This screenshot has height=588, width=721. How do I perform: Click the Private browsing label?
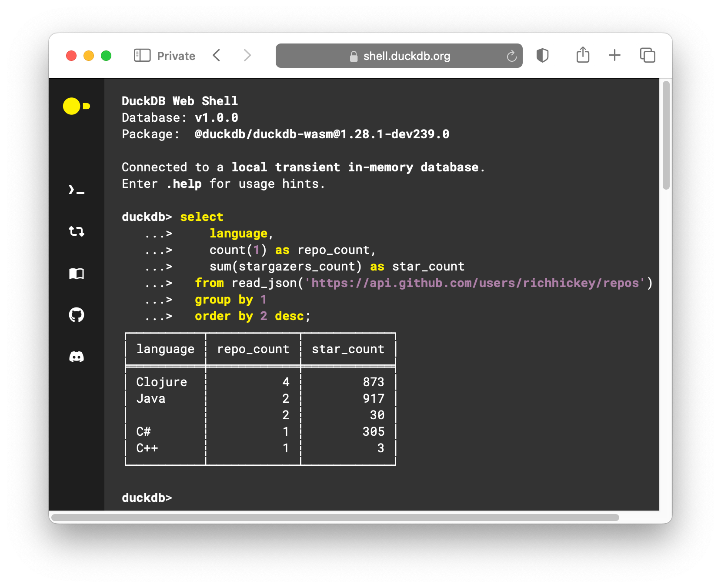coord(176,56)
